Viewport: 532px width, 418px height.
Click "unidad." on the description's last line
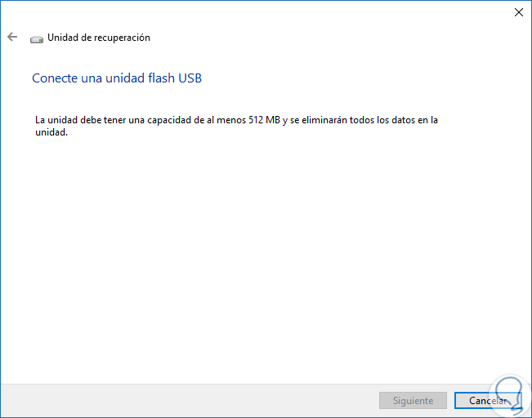pyautogui.click(x=51, y=131)
